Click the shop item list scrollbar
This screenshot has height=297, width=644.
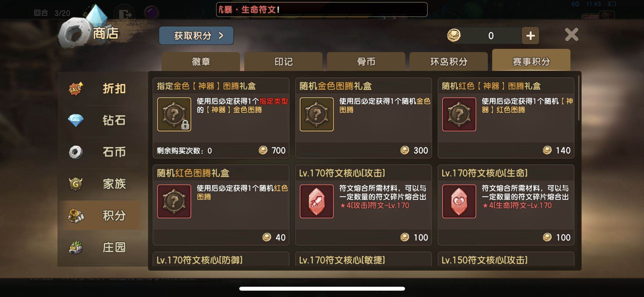click(x=579, y=98)
